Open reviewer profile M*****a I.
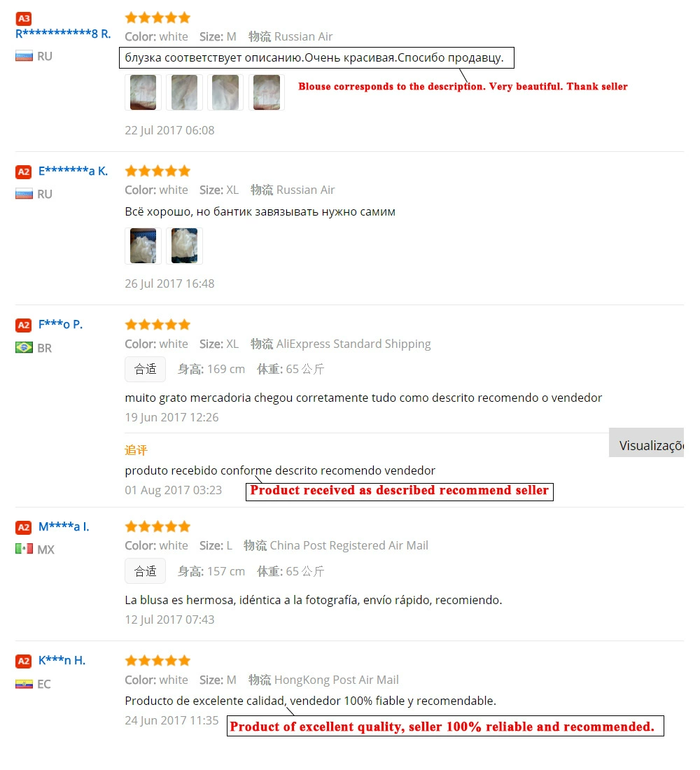The width and height of the screenshot is (700, 770). [x=64, y=527]
